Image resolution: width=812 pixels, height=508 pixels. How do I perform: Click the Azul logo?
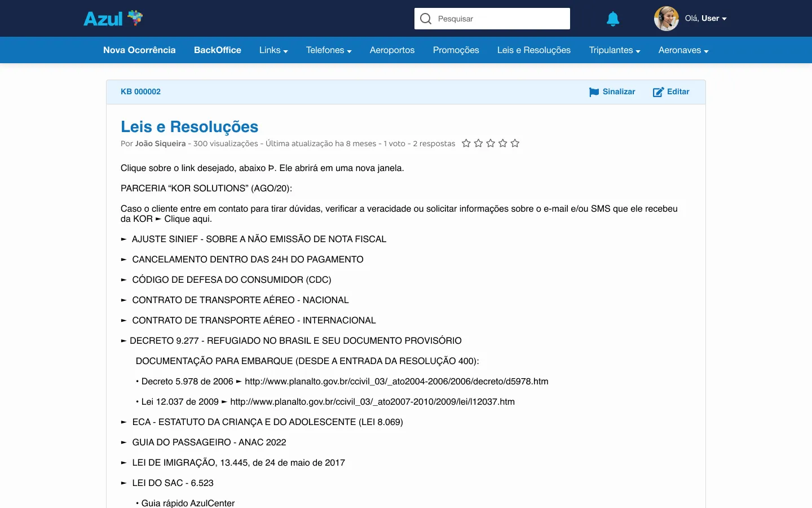pyautogui.click(x=113, y=19)
